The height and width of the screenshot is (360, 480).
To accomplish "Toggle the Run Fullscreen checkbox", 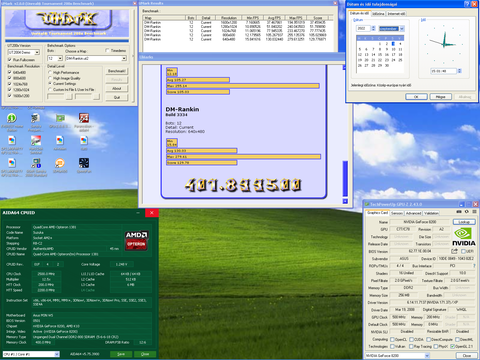I will [10, 60].
